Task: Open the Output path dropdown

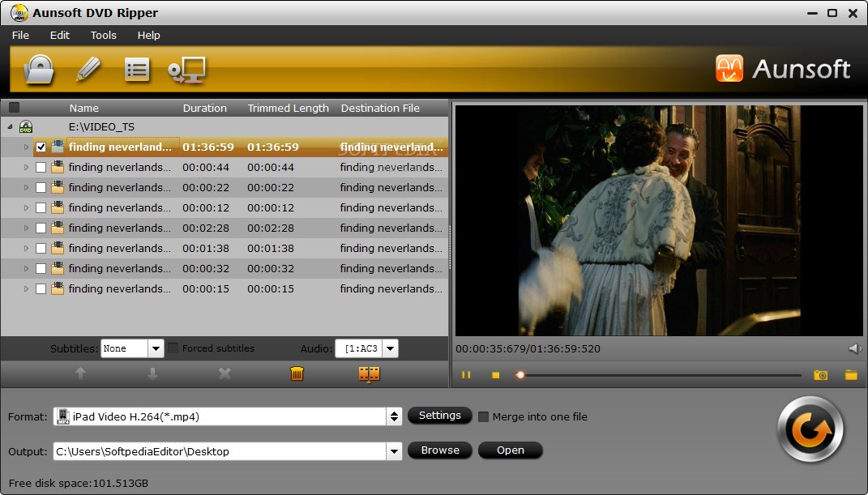Action: pos(394,451)
